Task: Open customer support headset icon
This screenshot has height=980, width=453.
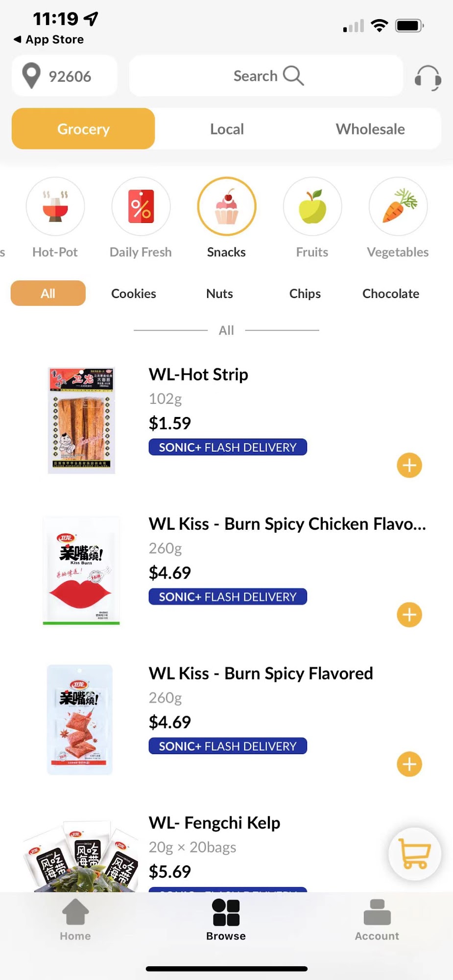Action: tap(428, 77)
